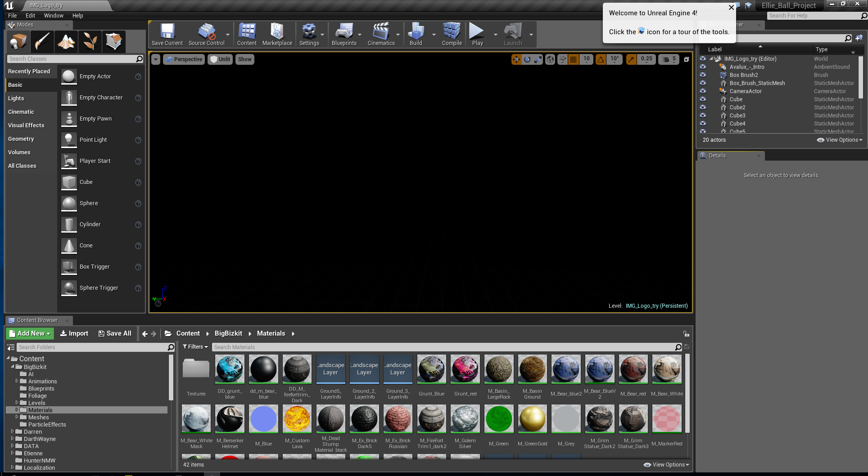
Task: Open the Content browser toolbar icon
Action: tap(247, 34)
